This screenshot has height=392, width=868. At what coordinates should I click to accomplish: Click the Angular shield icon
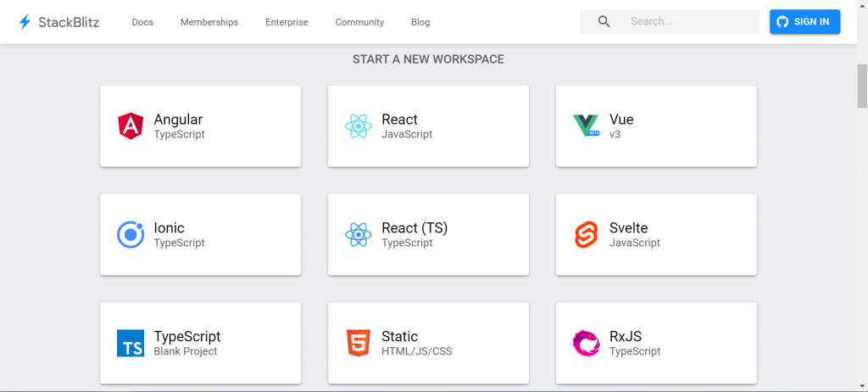[131, 126]
